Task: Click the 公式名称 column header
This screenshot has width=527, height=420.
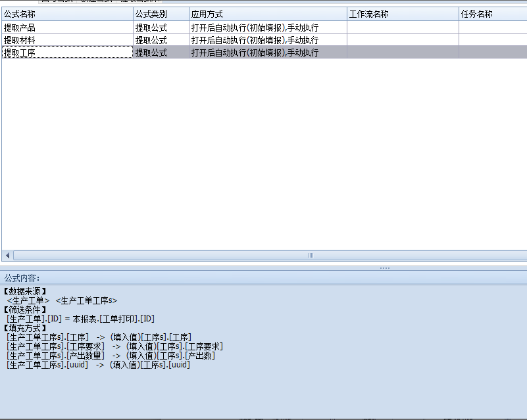Action: pos(66,14)
